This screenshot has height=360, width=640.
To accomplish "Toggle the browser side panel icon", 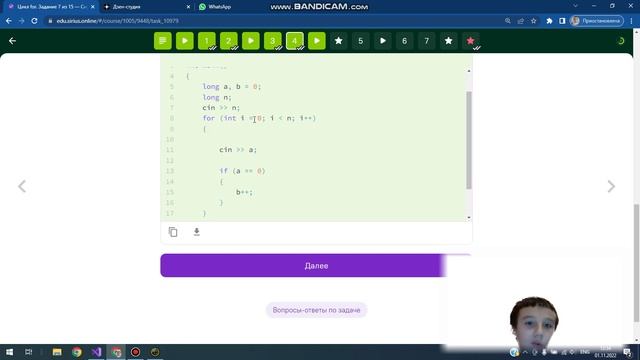I will tap(562, 21).
